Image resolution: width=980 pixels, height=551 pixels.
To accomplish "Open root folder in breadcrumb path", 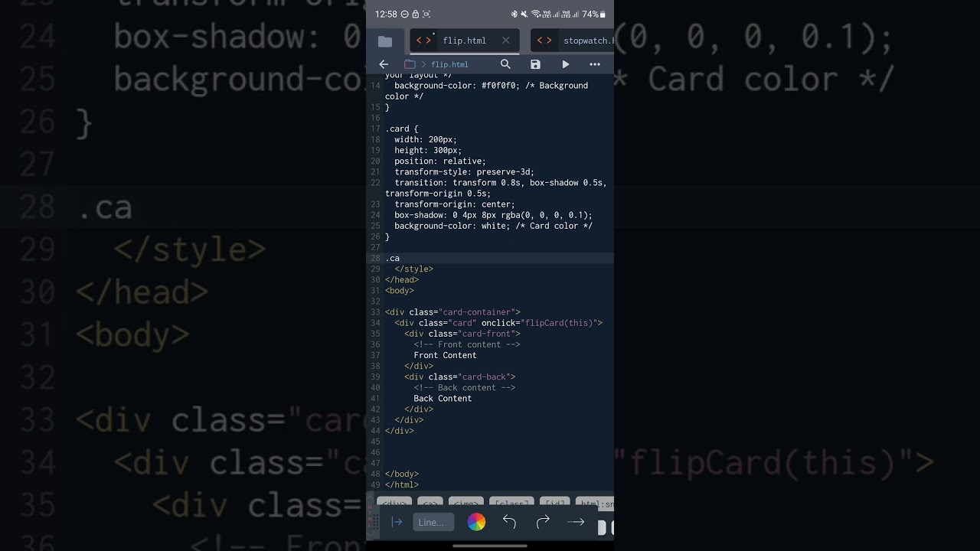I will (410, 64).
